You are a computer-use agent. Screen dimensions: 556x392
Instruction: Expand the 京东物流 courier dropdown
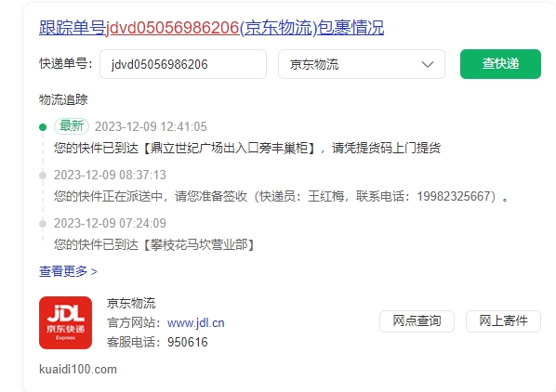pyautogui.click(x=362, y=64)
